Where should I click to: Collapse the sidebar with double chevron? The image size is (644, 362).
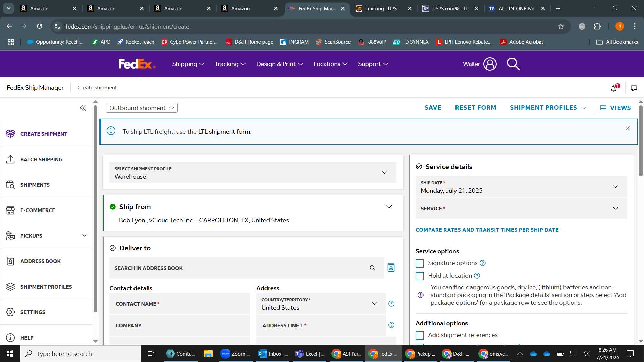click(x=83, y=108)
